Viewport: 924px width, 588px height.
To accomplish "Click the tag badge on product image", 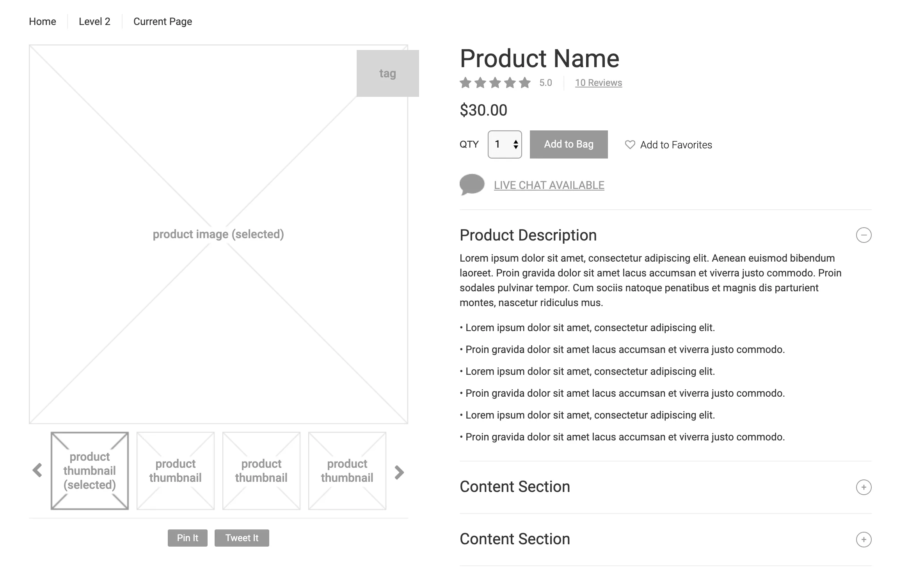I will pos(387,73).
